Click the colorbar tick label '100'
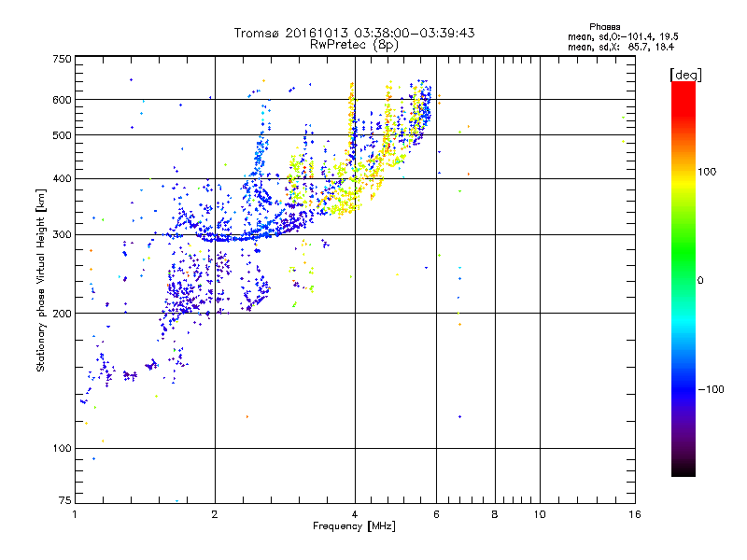Image resolution: width=747 pixels, height=560 pixels. (707, 172)
